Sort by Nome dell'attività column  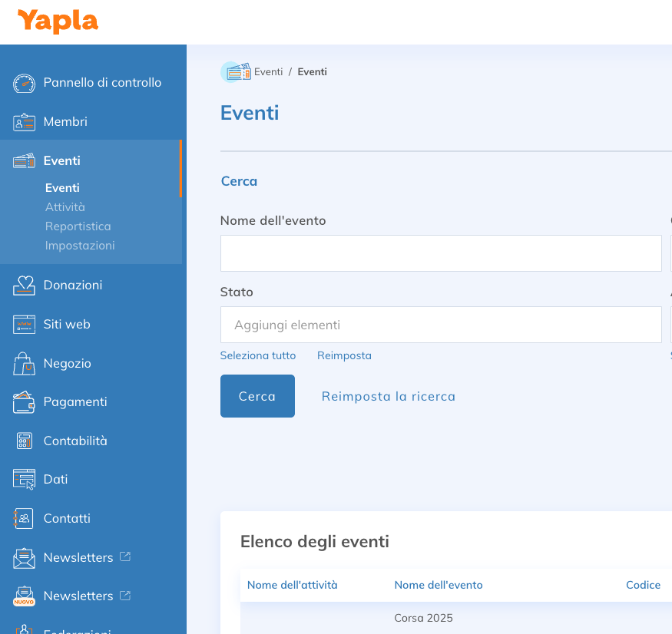click(x=293, y=585)
